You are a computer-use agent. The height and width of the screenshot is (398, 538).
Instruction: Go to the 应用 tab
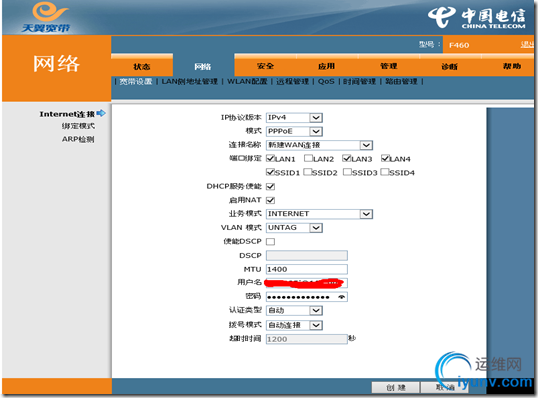point(326,65)
